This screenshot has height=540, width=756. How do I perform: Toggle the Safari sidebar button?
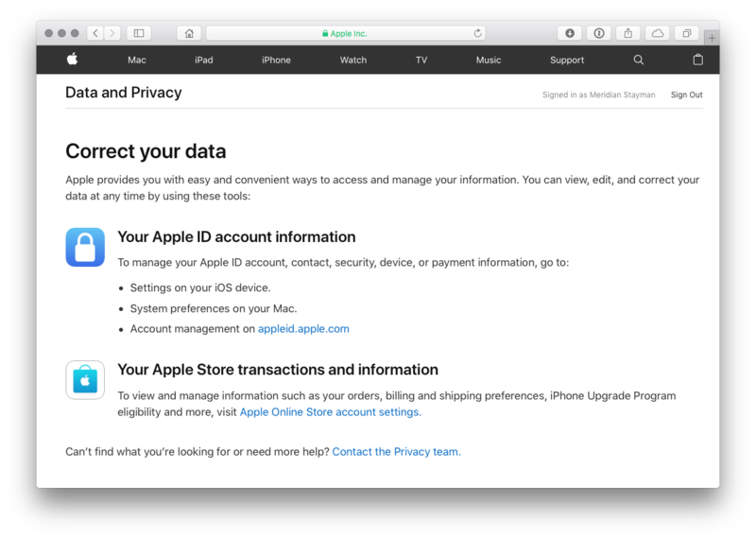[139, 33]
